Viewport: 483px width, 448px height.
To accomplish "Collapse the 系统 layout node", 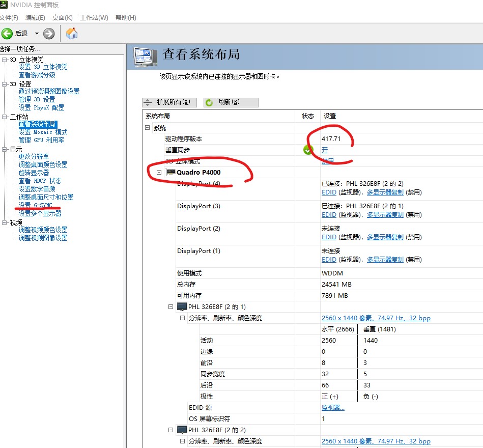I will (147, 128).
